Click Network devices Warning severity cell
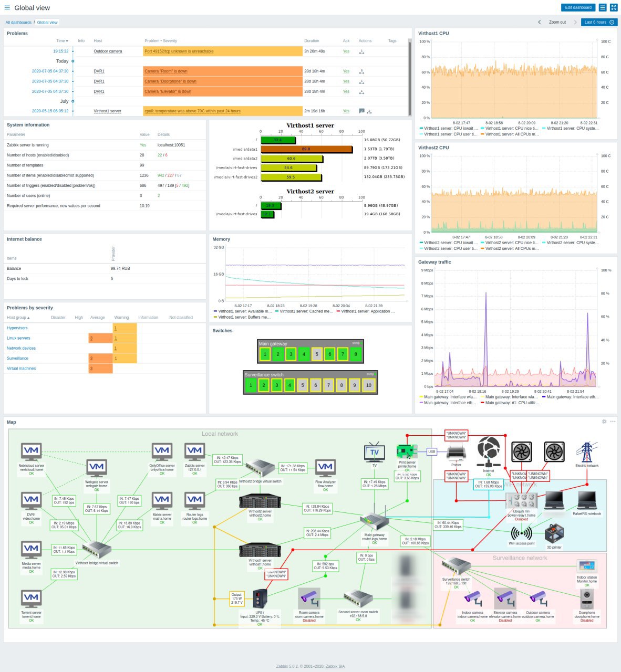 tap(125, 348)
